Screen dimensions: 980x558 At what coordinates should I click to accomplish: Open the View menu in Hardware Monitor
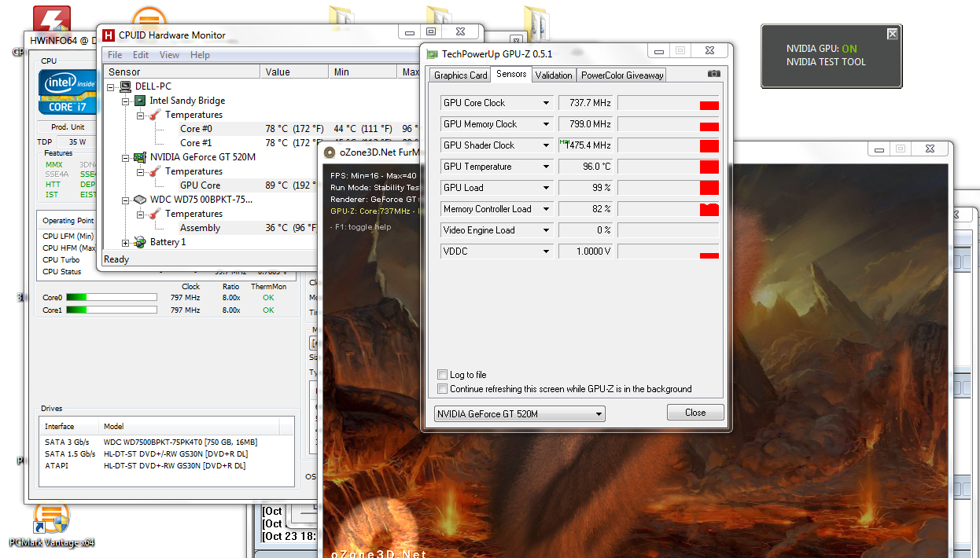[x=170, y=55]
